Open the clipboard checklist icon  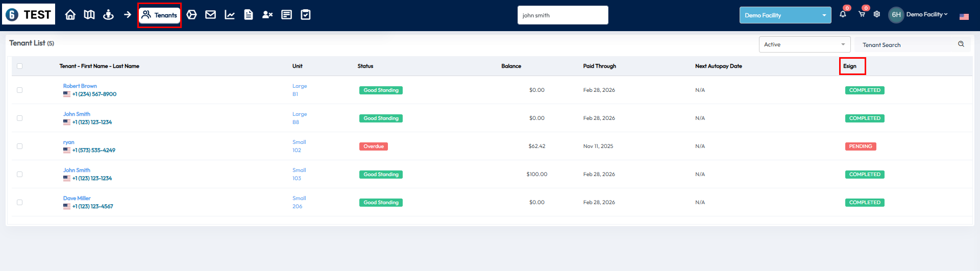306,15
